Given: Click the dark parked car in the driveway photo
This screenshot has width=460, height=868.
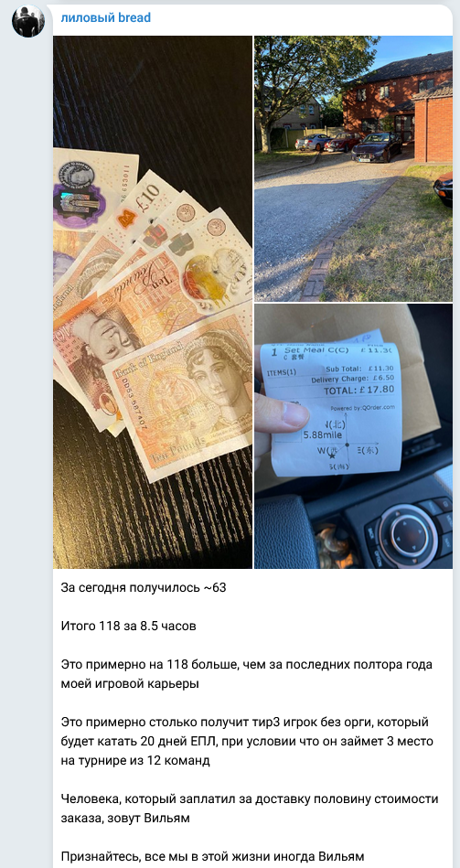Looking at the screenshot, I should pyautogui.click(x=377, y=146).
